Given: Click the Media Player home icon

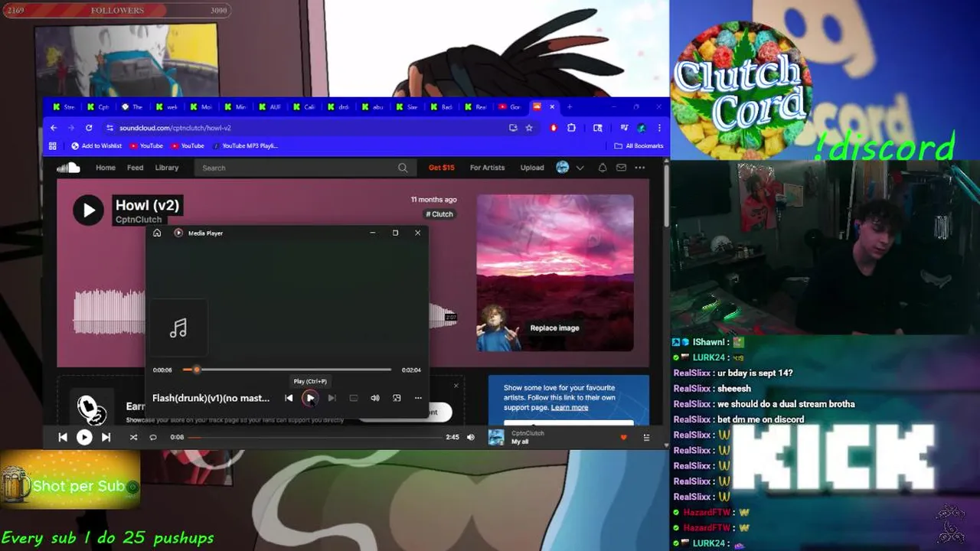Looking at the screenshot, I should coord(157,233).
